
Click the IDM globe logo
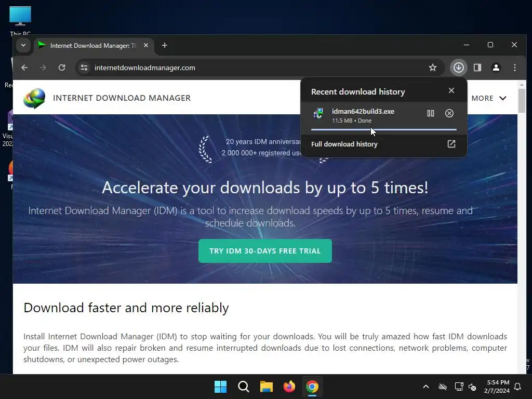click(x=34, y=98)
